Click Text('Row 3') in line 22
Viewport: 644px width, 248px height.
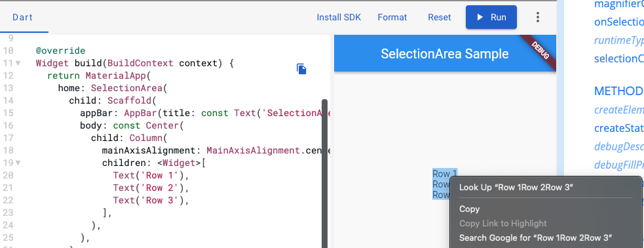pos(149,200)
